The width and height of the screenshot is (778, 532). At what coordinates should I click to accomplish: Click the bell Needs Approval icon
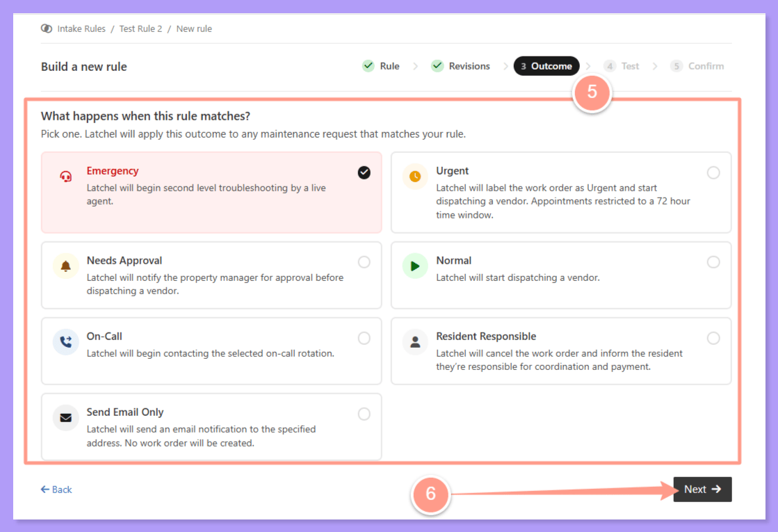click(x=65, y=266)
